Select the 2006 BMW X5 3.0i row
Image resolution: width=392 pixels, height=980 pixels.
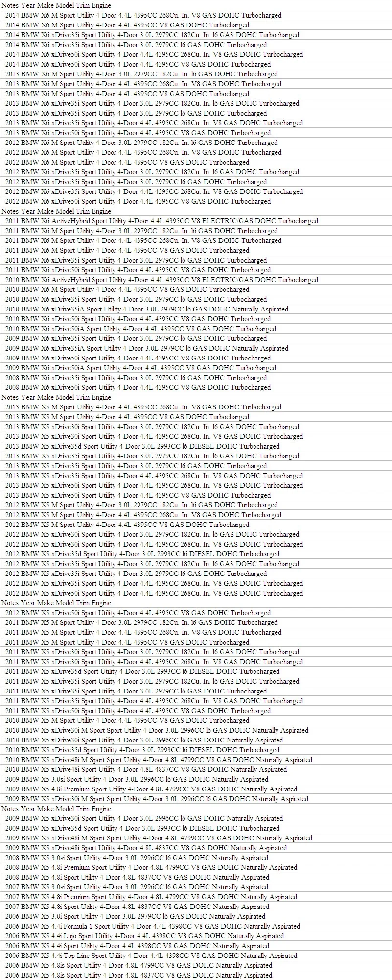tap(196, 916)
